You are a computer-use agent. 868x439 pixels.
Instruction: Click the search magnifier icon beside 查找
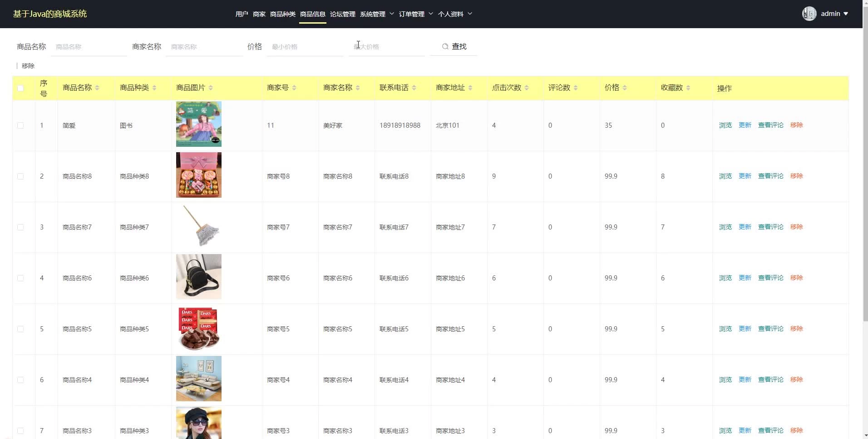coord(445,46)
